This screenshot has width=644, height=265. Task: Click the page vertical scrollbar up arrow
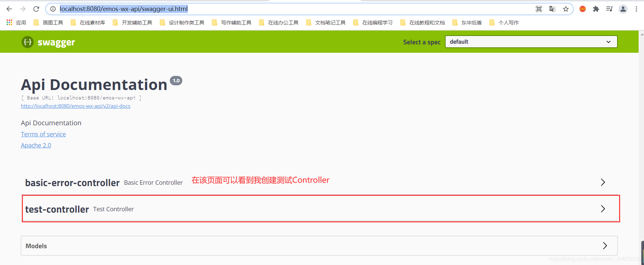click(642, 34)
